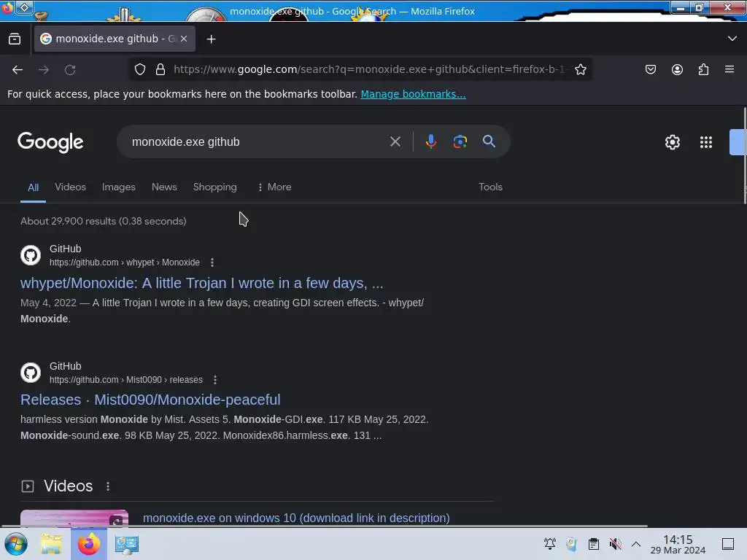Click the Firefox taskbar icon
The height and width of the screenshot is (560, 747).
tap(88, 544)
